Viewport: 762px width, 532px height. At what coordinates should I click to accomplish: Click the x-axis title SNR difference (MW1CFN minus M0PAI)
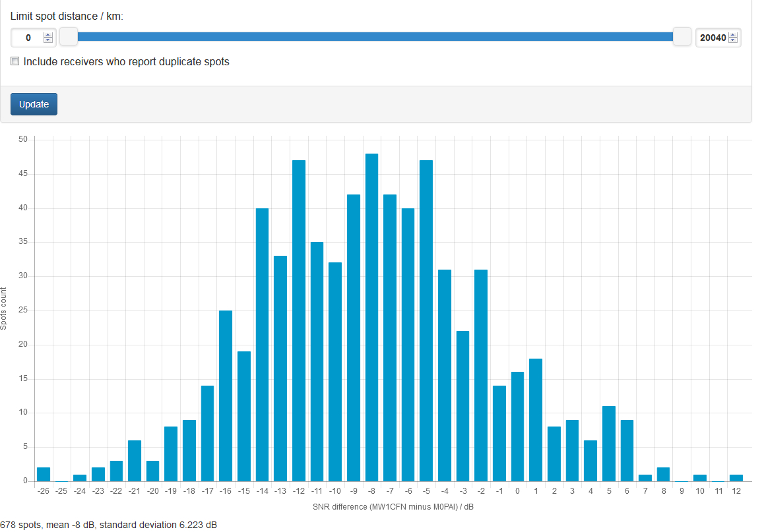(393, 507)
